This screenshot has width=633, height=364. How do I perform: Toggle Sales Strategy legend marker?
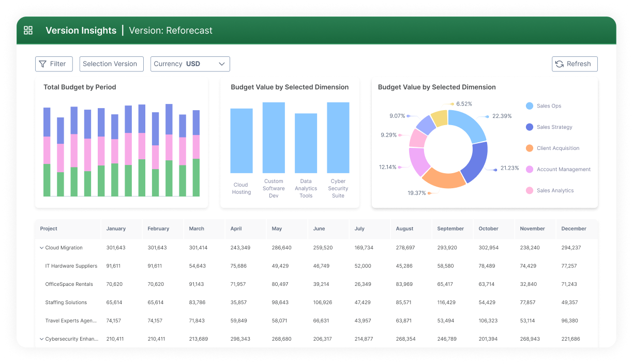click(x=529, y=127)
